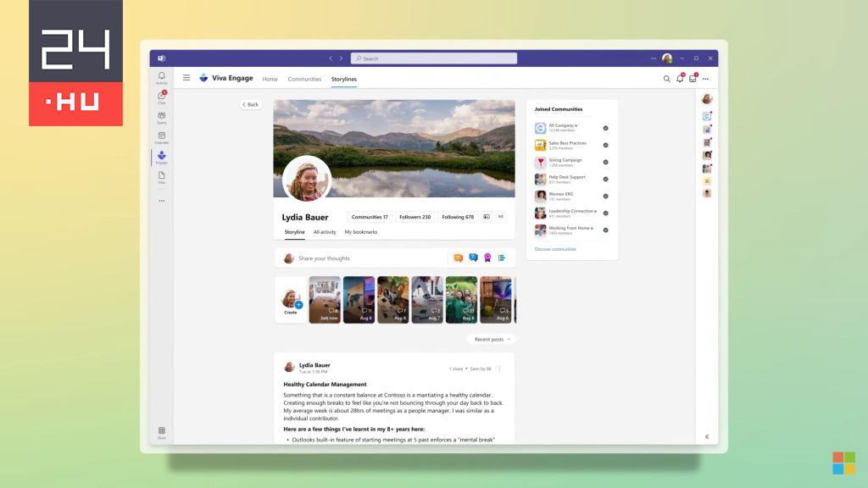Open more options ellipsis next to inbox

tap(706, 79)
